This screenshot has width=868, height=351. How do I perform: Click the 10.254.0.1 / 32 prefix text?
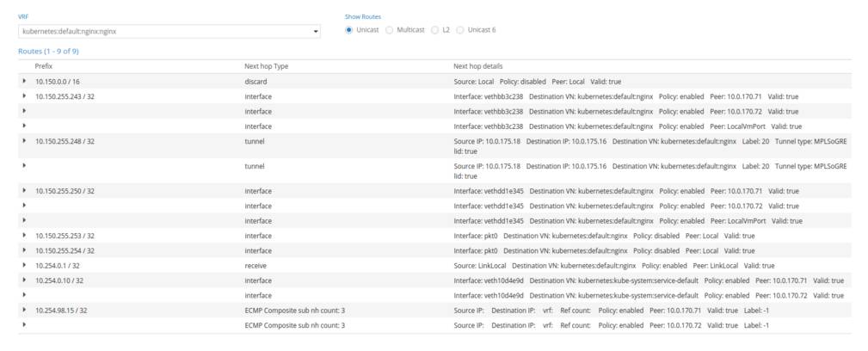58,266
